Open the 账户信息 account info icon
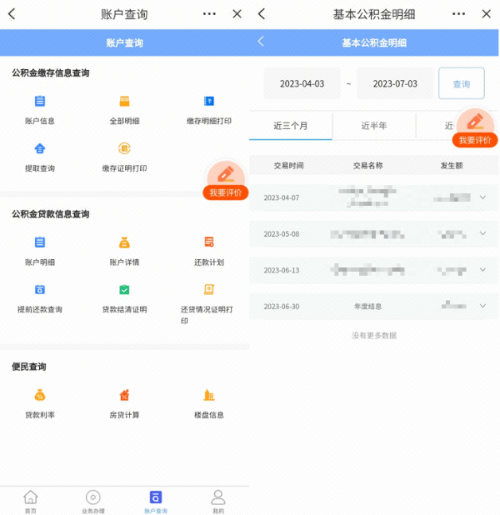This screenshot has height=515, width=500. tap(40, 101)
